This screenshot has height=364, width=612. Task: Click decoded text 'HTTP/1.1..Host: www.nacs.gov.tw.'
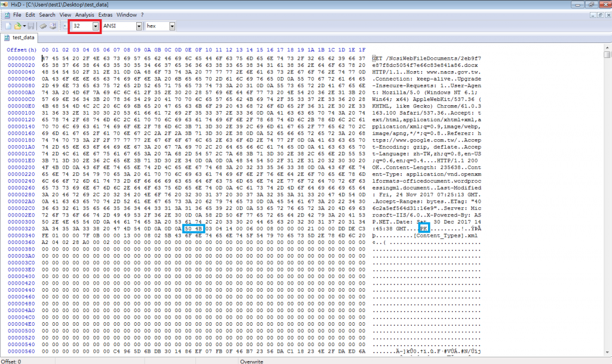click(427, 72)
